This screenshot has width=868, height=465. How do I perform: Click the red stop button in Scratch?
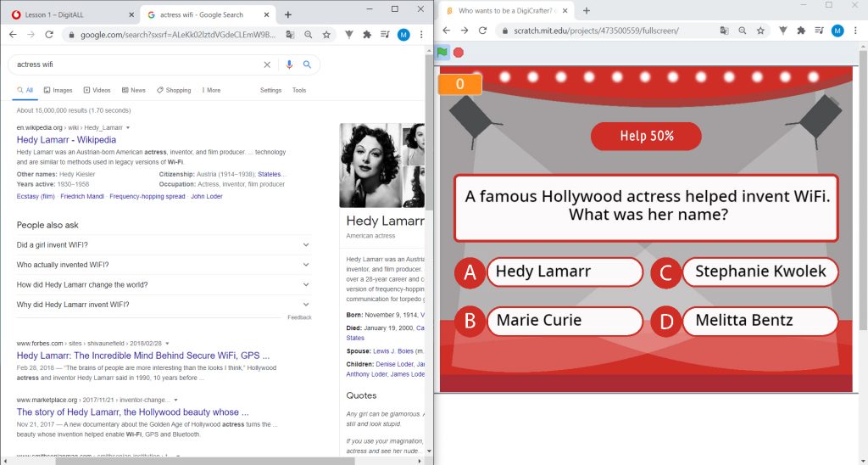(459, 53)
